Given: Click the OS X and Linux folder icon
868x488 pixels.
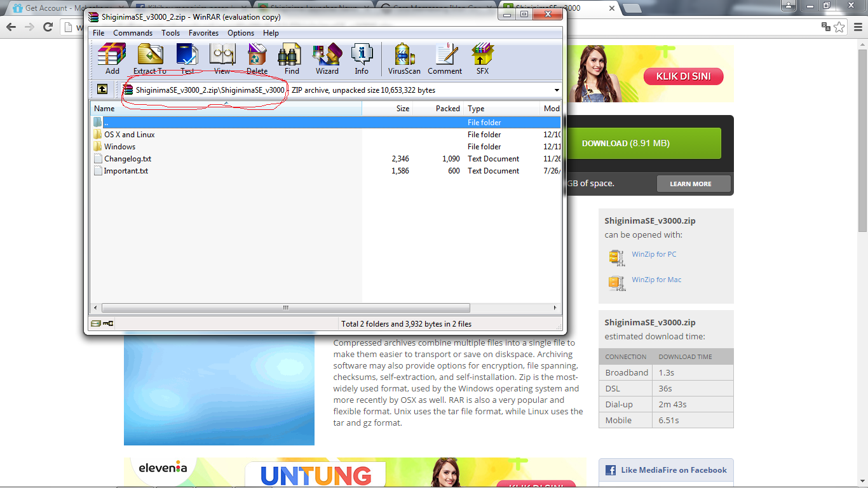Looking at the screenshot, I should tap(97, 135).
